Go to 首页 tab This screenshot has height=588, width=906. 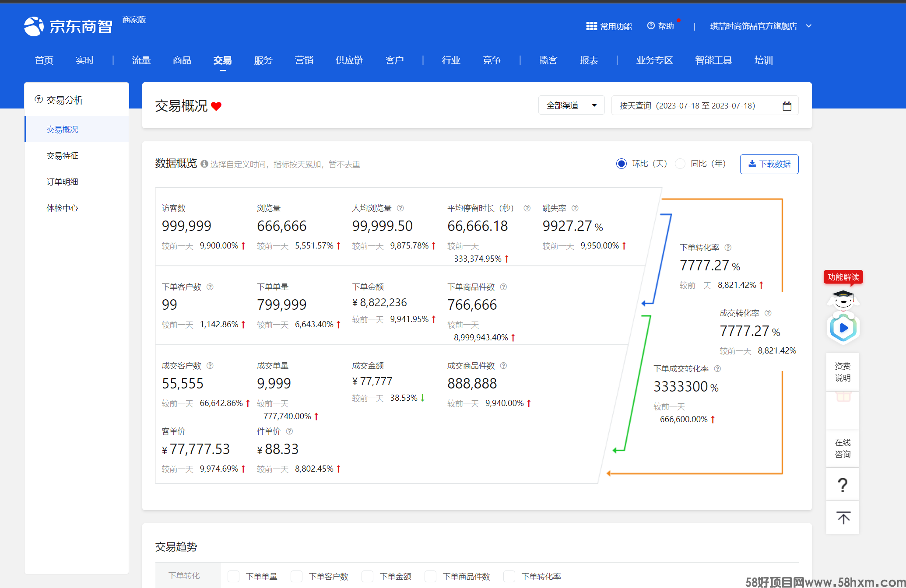44,60
